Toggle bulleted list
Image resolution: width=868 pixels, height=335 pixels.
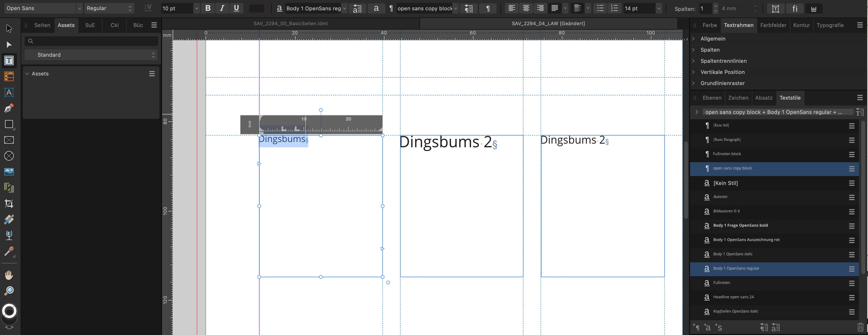pyautogui.click(x=600, y=8)
